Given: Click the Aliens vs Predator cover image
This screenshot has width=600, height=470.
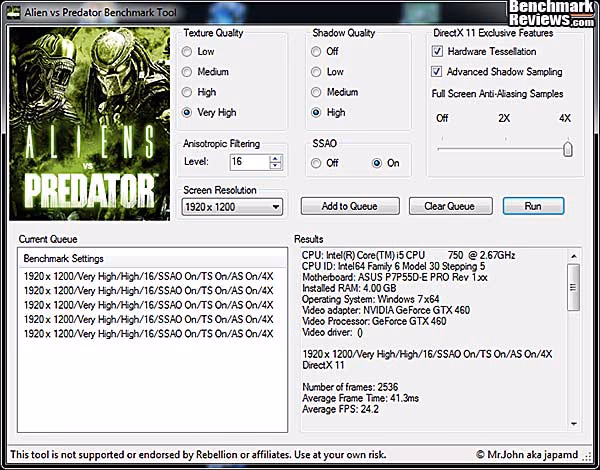Looking at the screenshot, I should coord(90,124).
